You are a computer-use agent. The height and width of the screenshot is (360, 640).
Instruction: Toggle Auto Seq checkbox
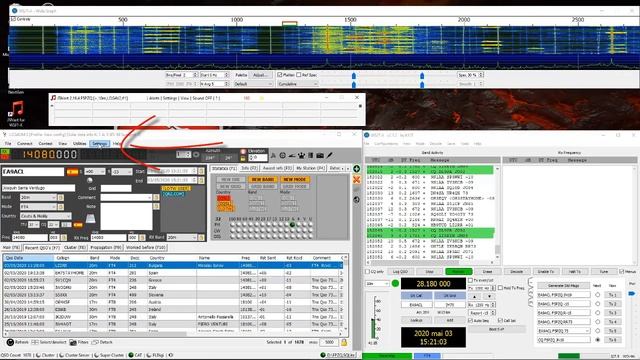(x=470, y=321)
